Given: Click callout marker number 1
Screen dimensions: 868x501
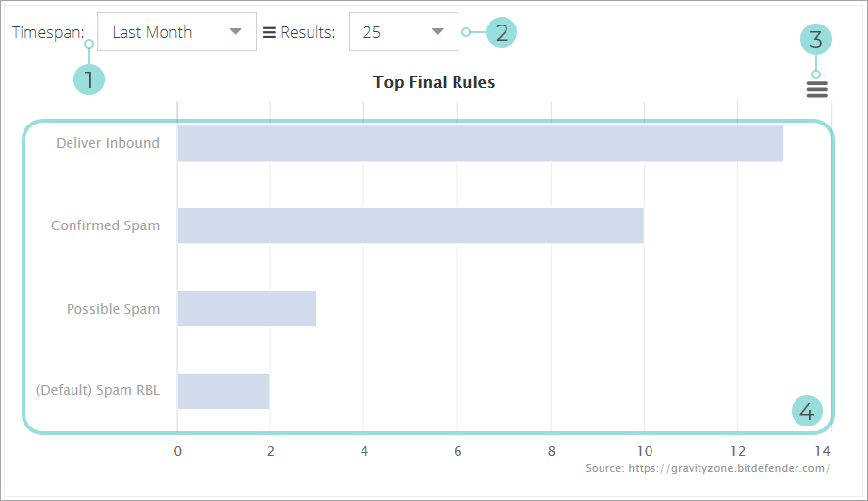Looking at the screenshot, I should [88, 78].
